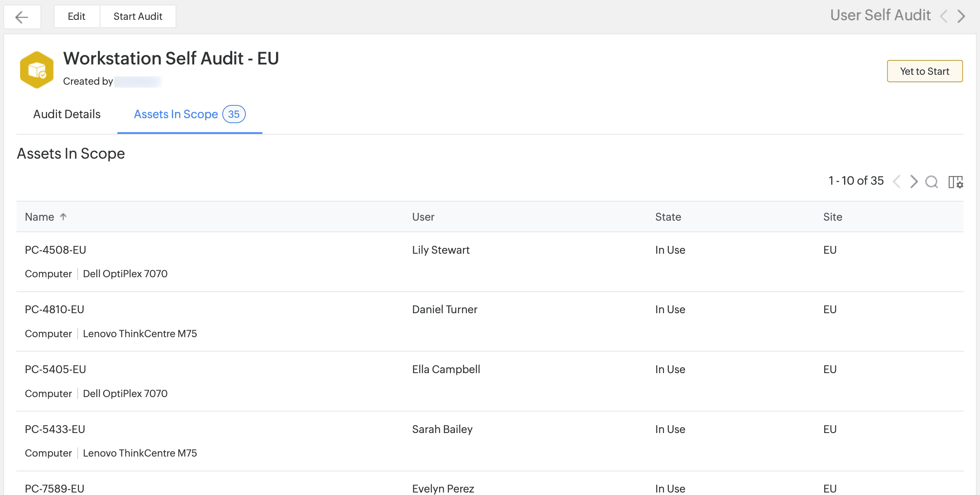Click the 35 count badge
Image resolution: width=980 pixels, height=495 pixels.
[x=234, y=114]
